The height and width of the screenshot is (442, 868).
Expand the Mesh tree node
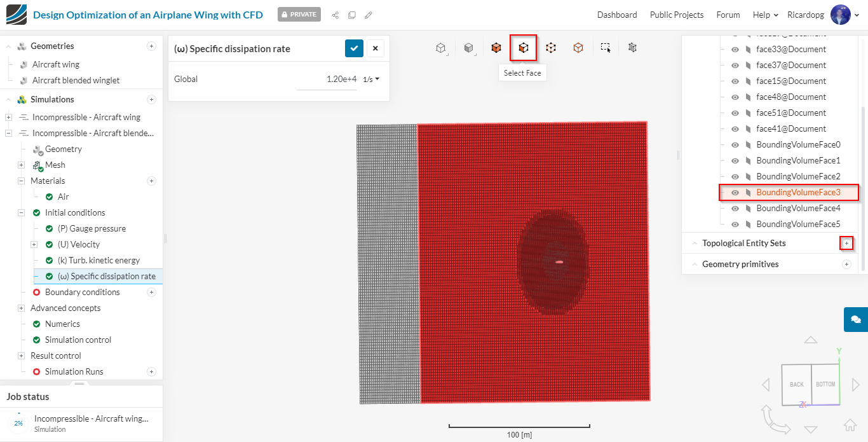click(x=21, y=165)
